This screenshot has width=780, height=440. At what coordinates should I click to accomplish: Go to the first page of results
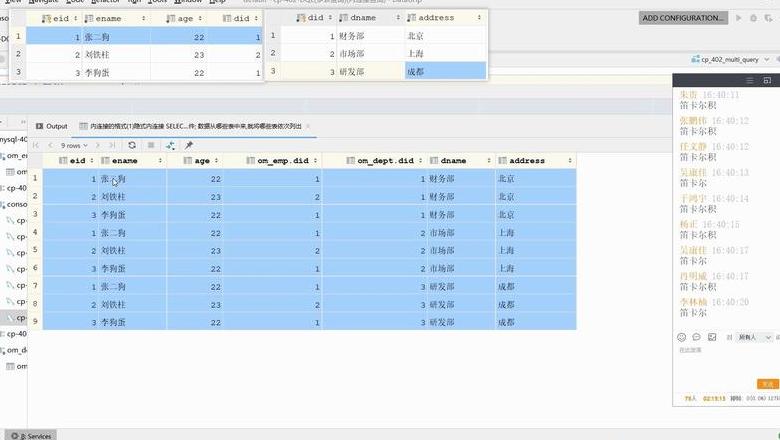pyautogui.click(x=35, y=145)
